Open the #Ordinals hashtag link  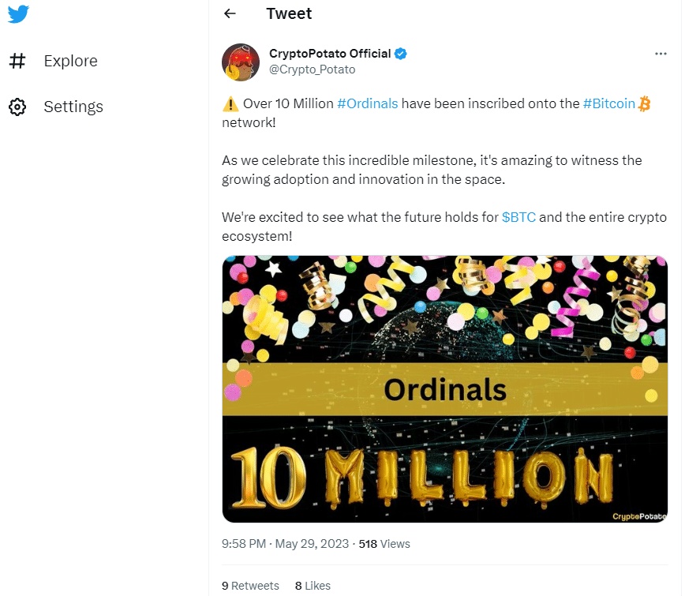(x=368, y=103)
